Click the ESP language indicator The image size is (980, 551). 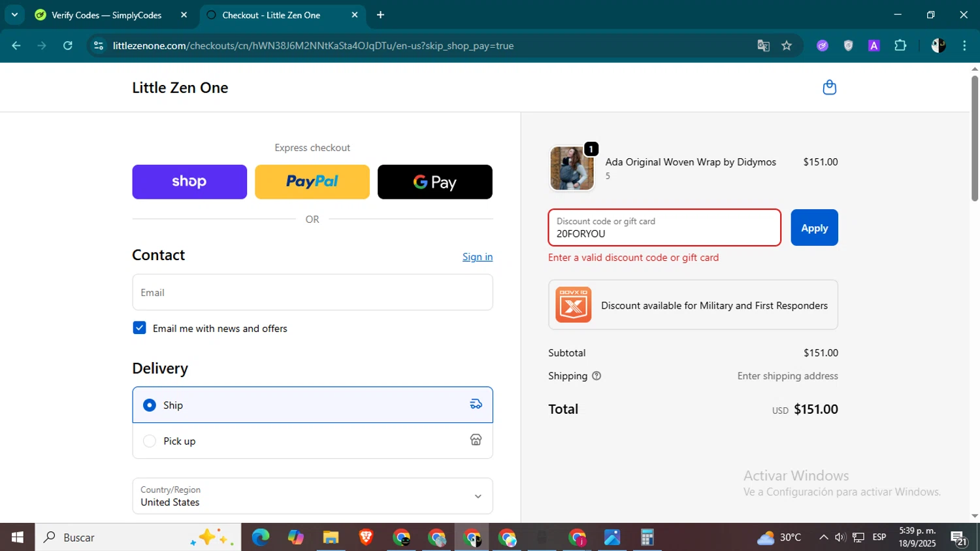tap(879, 537)
